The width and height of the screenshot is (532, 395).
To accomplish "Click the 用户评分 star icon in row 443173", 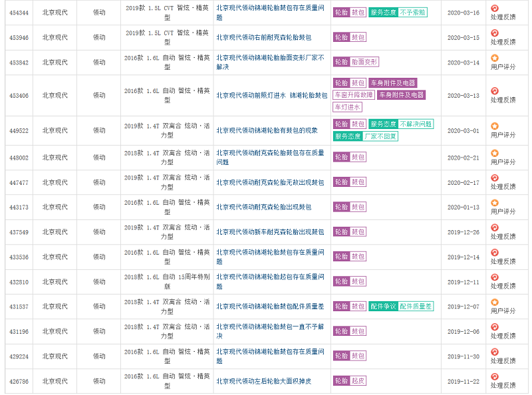I will click(x=494, y=203).
